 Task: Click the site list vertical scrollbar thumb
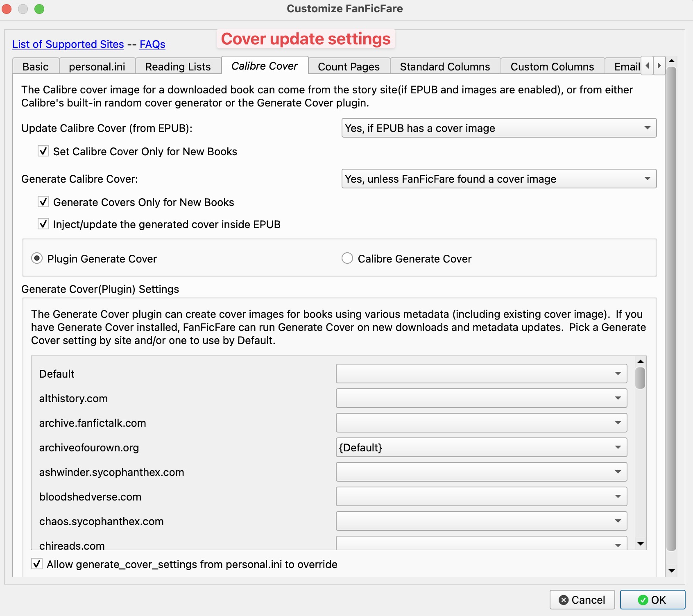[641, 378]
